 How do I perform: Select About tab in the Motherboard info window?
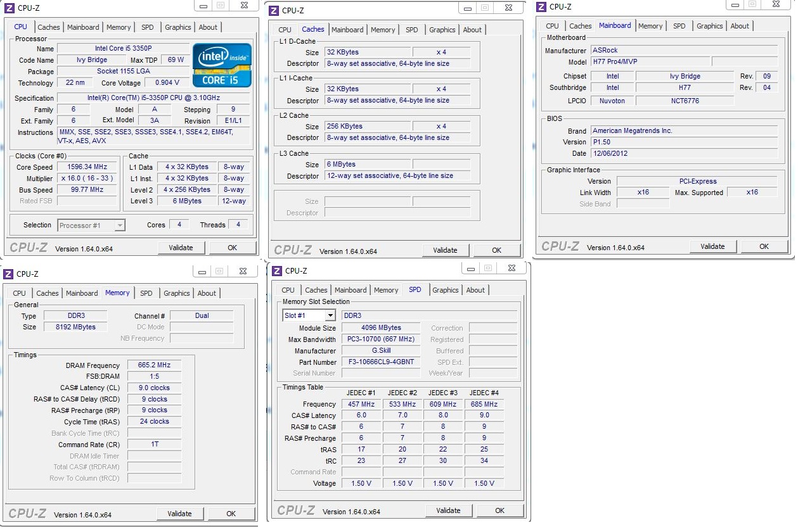pos(740,26)
